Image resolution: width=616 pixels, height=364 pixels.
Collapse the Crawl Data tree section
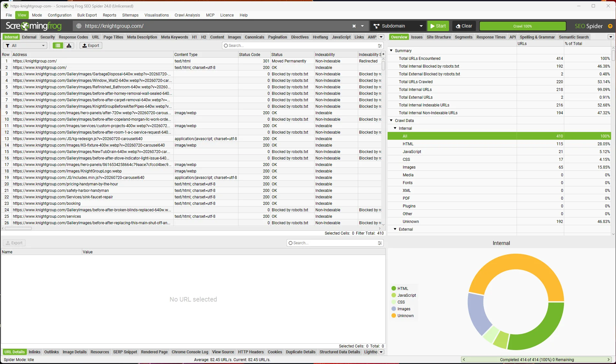[x=391, y=120]
